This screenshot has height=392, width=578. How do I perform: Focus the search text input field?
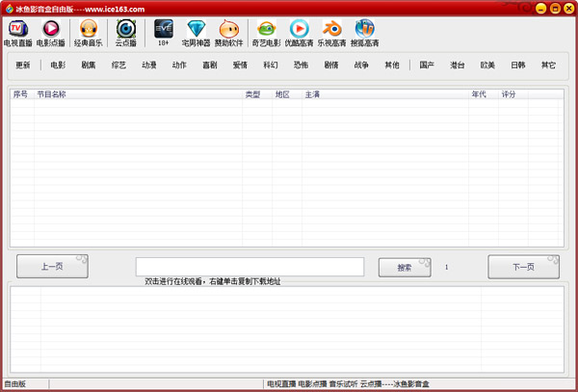point(250,267)
